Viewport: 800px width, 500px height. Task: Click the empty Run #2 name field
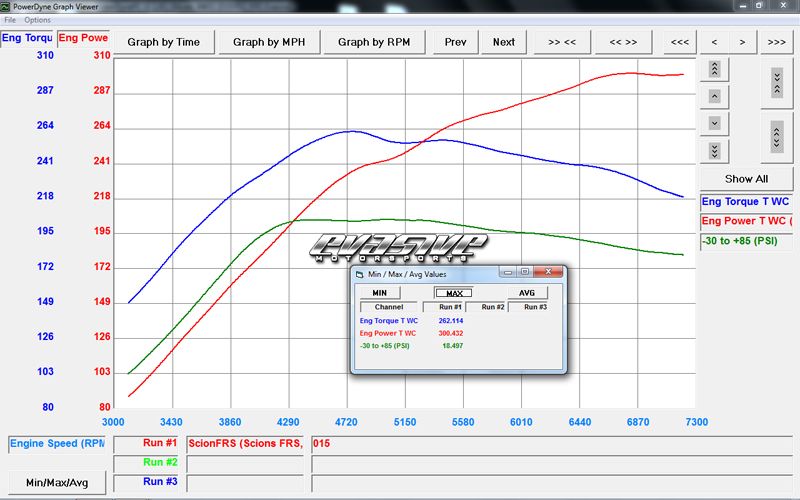[245, 464]
